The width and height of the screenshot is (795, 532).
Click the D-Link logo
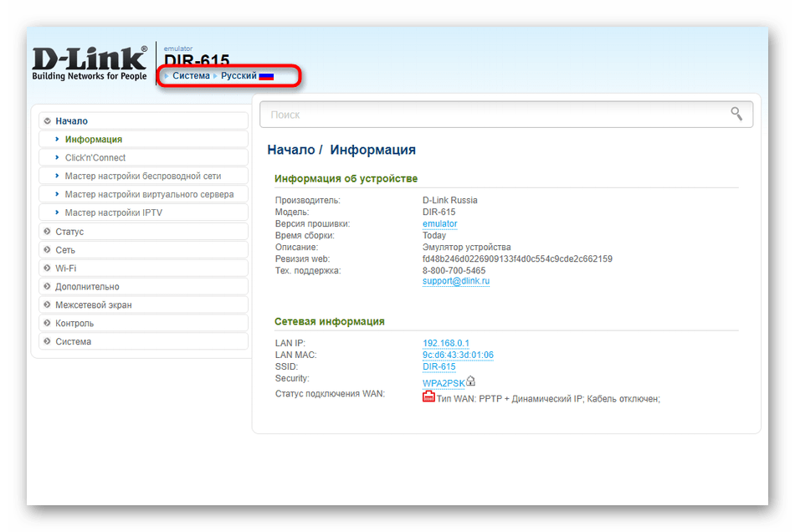(90, 63)
